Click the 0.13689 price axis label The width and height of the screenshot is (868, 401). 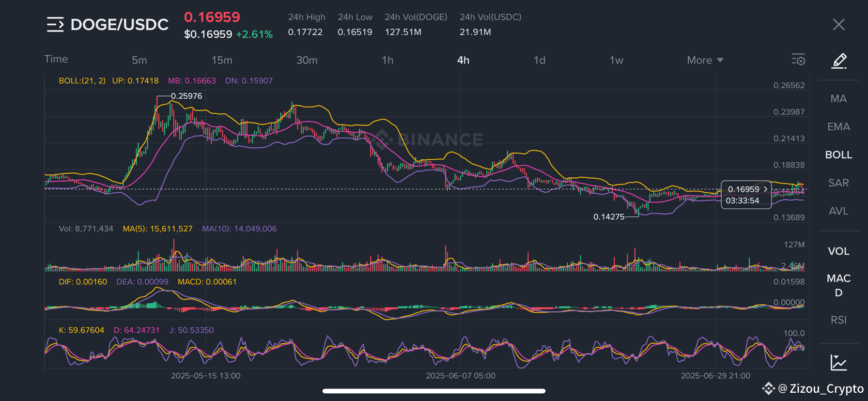pos(789,217)
